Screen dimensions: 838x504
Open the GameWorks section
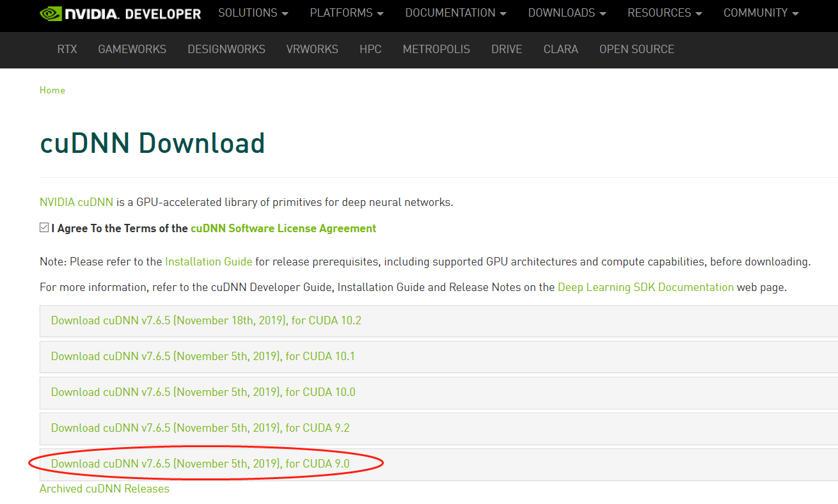[132, 49]
